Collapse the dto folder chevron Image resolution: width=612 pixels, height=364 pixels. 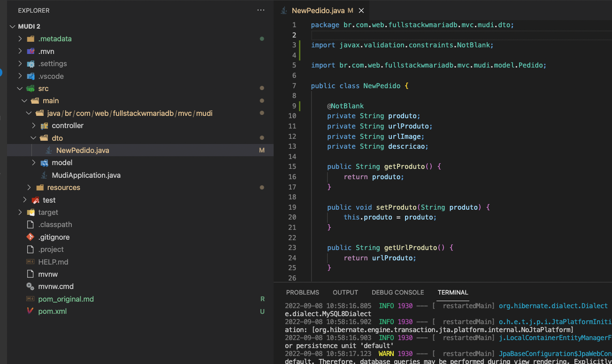click(x=34, y=138)
